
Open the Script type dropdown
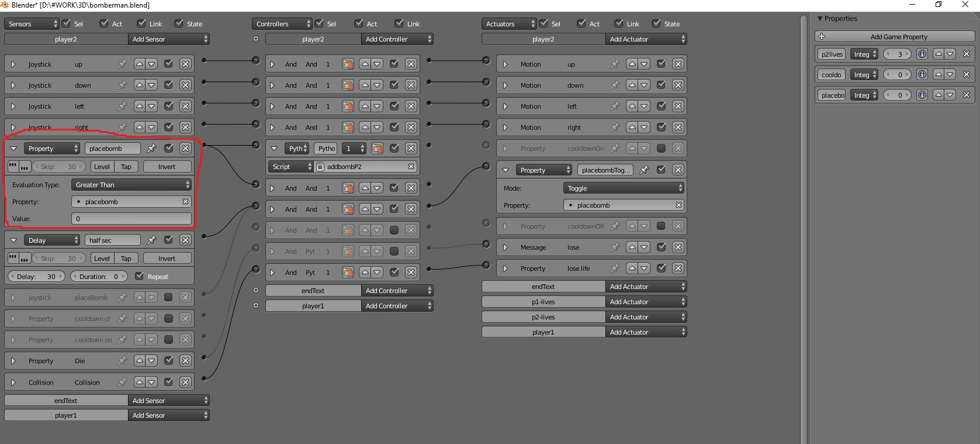point(292,167)
